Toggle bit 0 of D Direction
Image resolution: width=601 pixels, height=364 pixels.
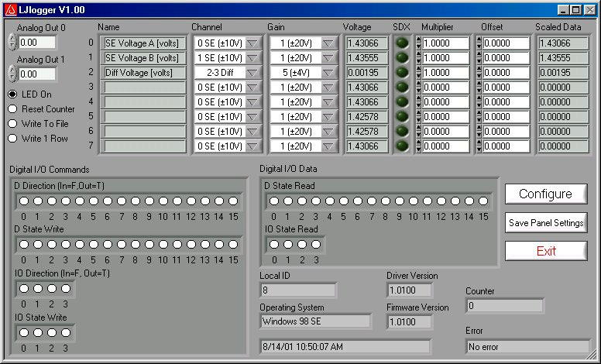pos(23,201)
